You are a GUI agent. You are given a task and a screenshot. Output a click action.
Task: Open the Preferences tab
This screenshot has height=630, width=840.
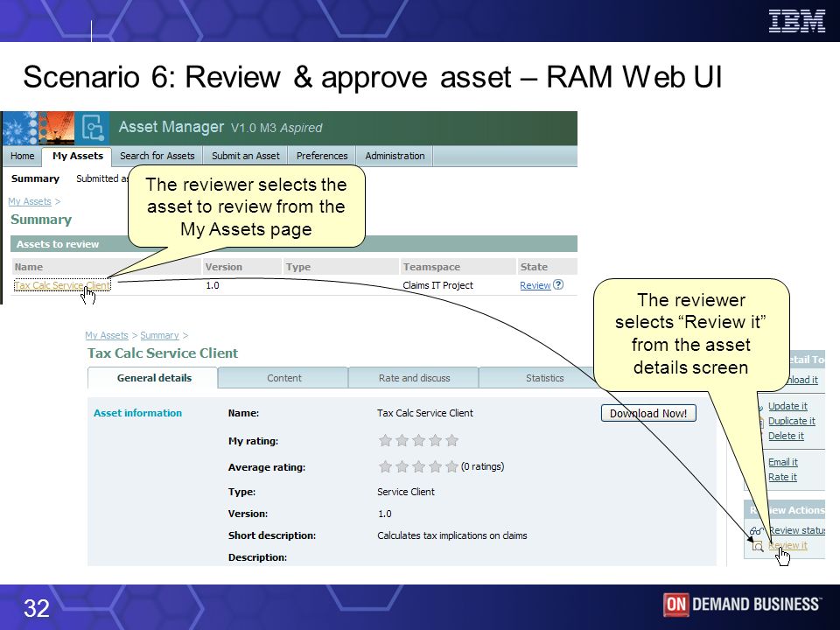(x=322, y=156)
